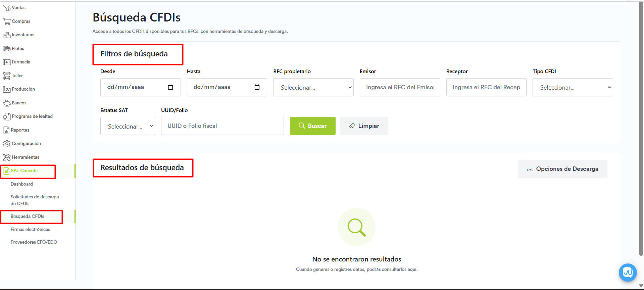Viewport: 644px width, 290px height.
Task: Open the Farmacia icon
Action: [7, 62]
